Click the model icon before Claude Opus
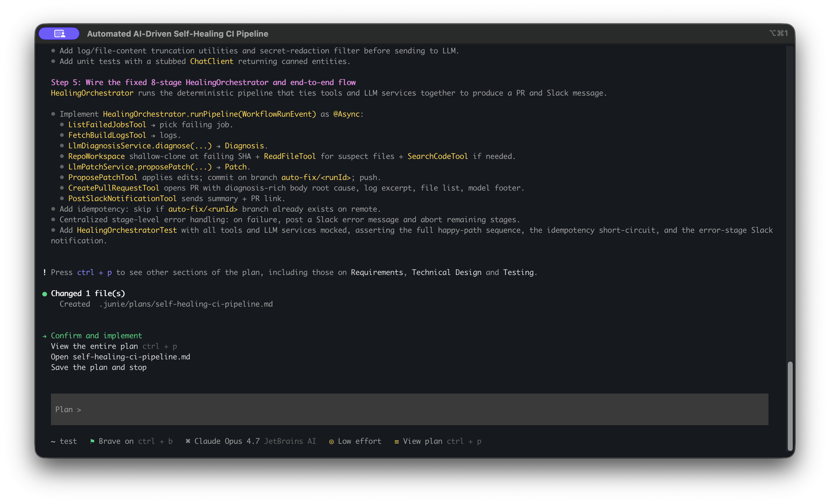The width and height of the screenshot is (830, 504). 188,441
